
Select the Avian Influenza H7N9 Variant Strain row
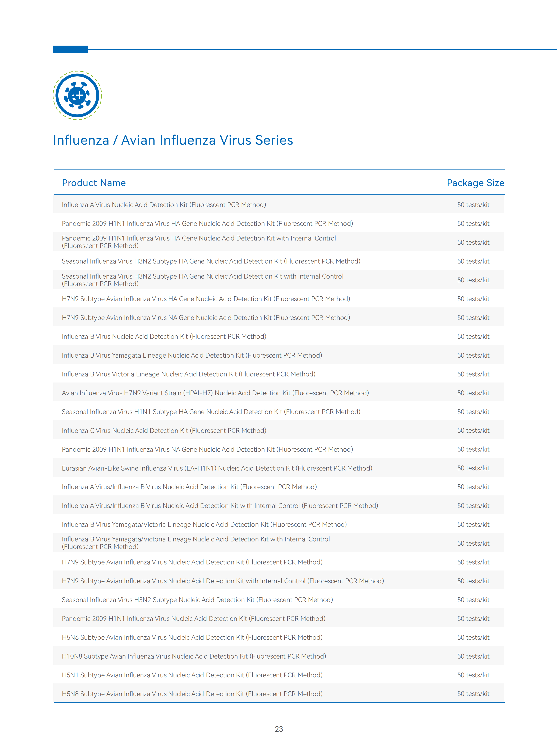pos(279,393)
